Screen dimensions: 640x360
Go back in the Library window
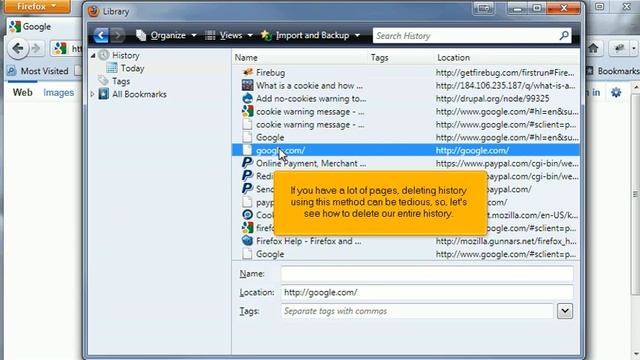click(101, 36)
